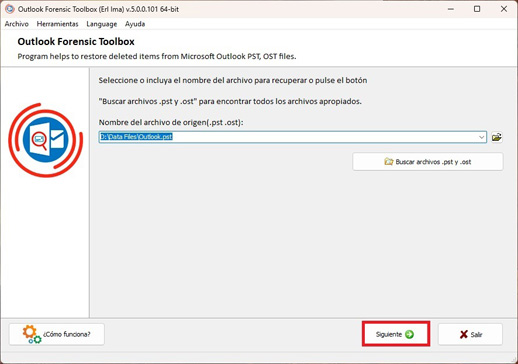Viewport: 518px width, 364px height.
Task: Open the Archivo menu
Action: tap(17, 24)
